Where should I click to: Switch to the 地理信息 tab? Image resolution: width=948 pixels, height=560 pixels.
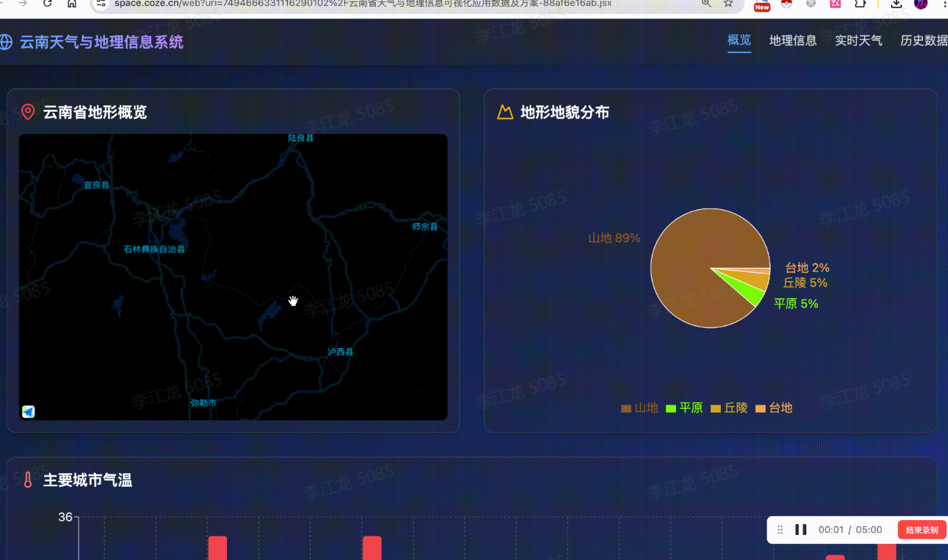793,41
